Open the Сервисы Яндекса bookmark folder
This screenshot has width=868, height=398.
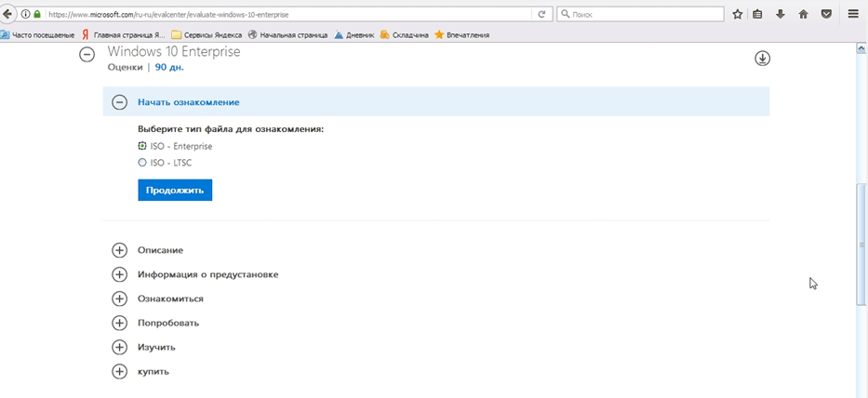pos(207,34)
